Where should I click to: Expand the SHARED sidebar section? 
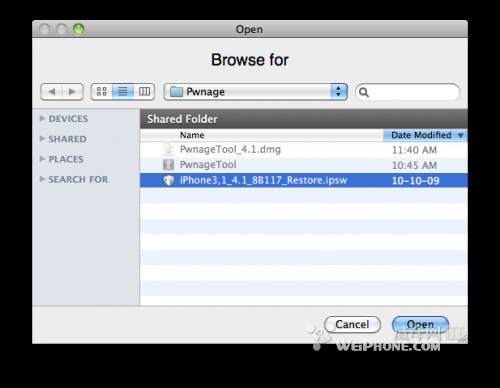[42, 138]
